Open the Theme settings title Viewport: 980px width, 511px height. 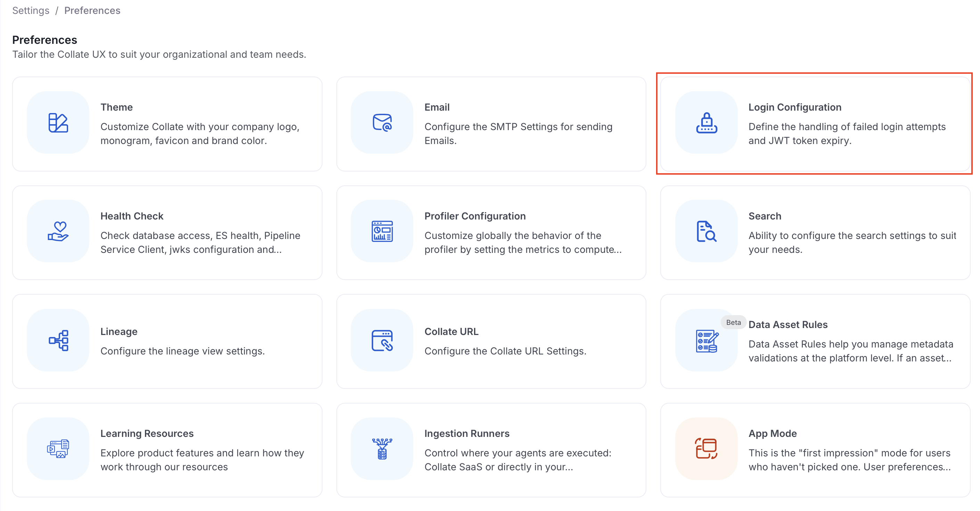[x=116, y=107]
